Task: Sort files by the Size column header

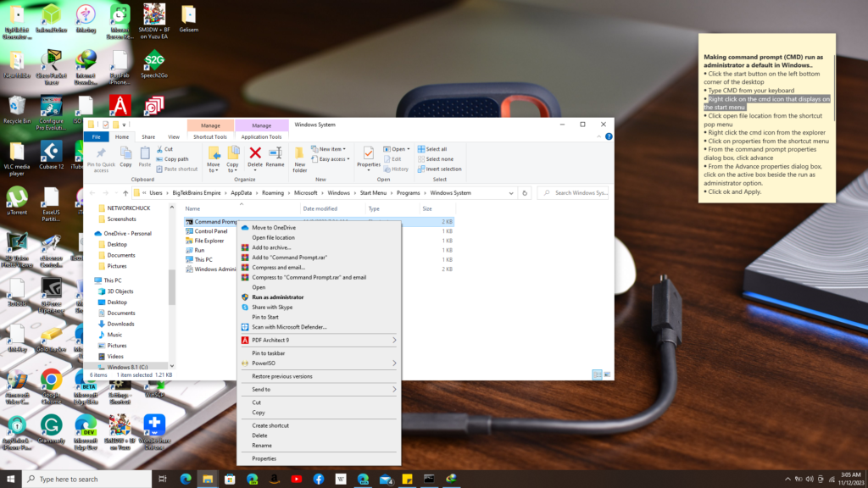Action: click(x=437, y=208)
